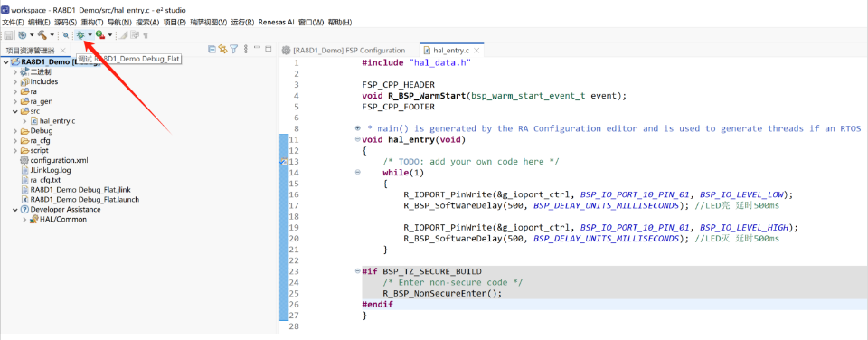Click the circular icon next to Save

tap(22, 35)
